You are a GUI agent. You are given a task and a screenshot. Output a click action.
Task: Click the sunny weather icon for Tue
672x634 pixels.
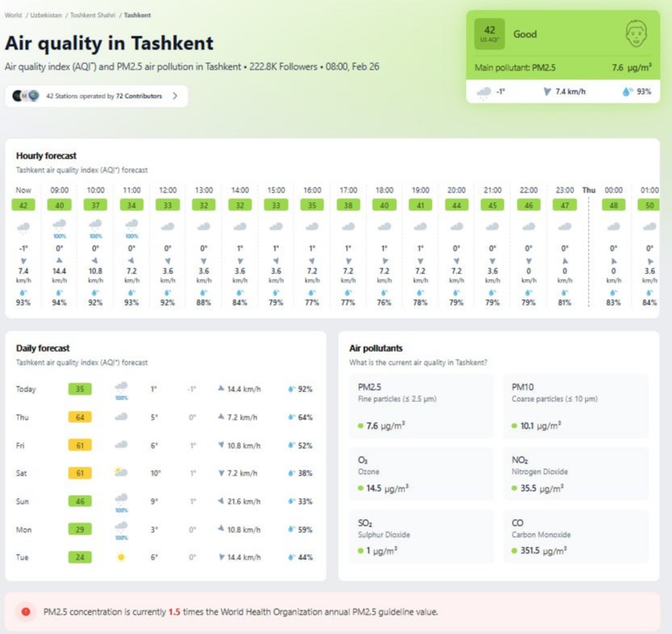tap(121, 557)
